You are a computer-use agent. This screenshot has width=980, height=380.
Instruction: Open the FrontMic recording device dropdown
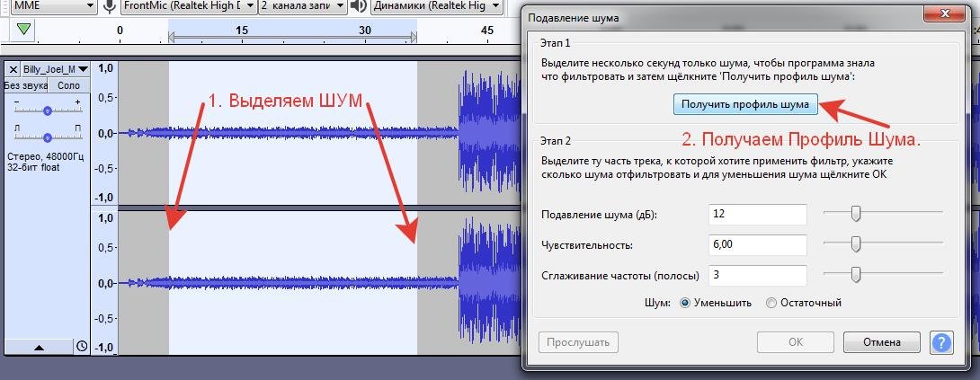point(187,6)
